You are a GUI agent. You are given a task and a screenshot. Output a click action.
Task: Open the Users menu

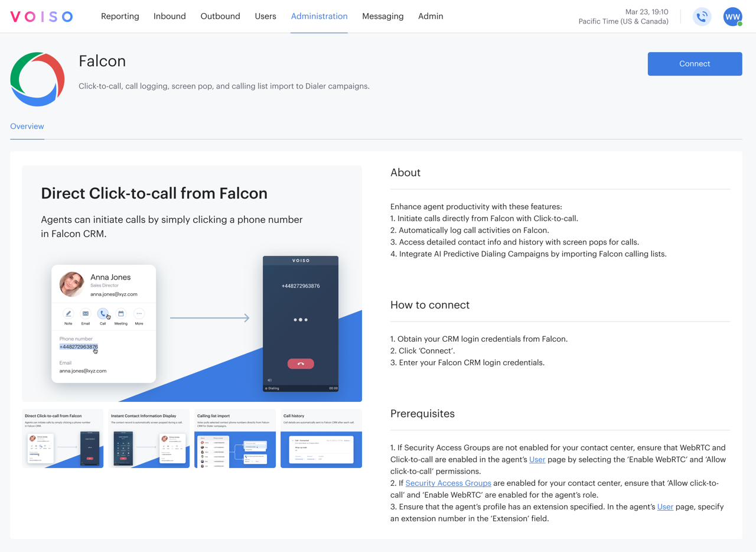[x=265, y=17]
